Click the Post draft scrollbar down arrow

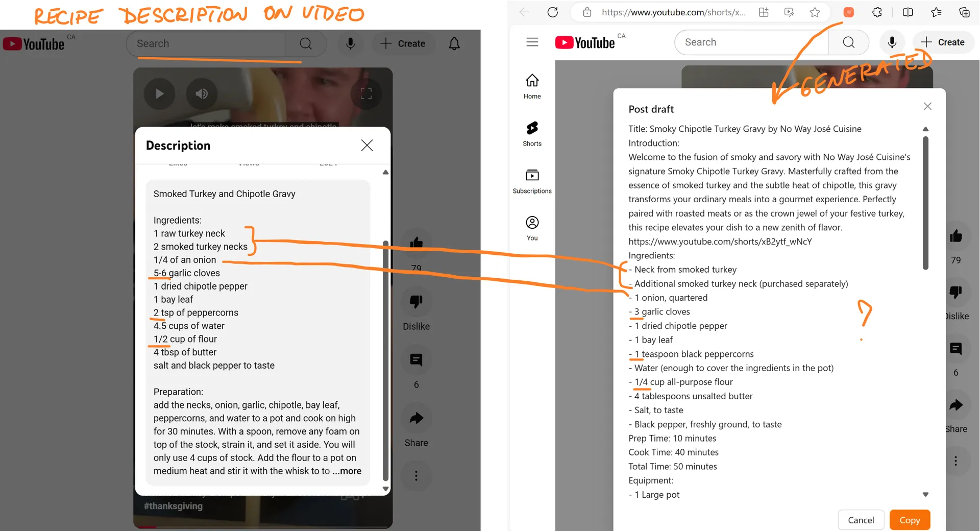coord(925,494)
